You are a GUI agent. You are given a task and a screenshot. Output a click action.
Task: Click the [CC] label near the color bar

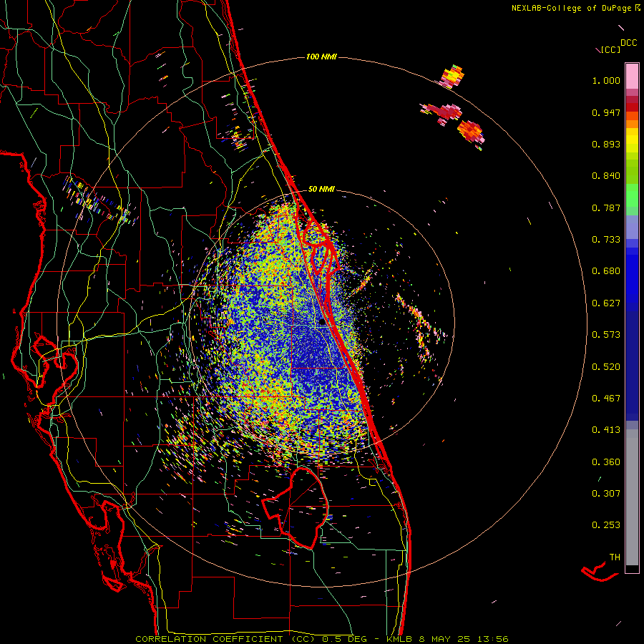coord(610,49)
